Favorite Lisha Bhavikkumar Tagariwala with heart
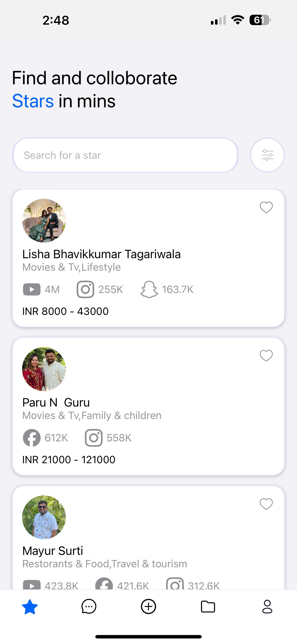297x644 pixels. click(x=266, y=207)
